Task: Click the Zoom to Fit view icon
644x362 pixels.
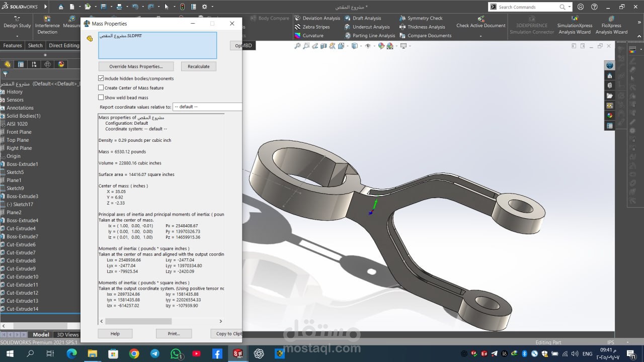Action: 297,46
